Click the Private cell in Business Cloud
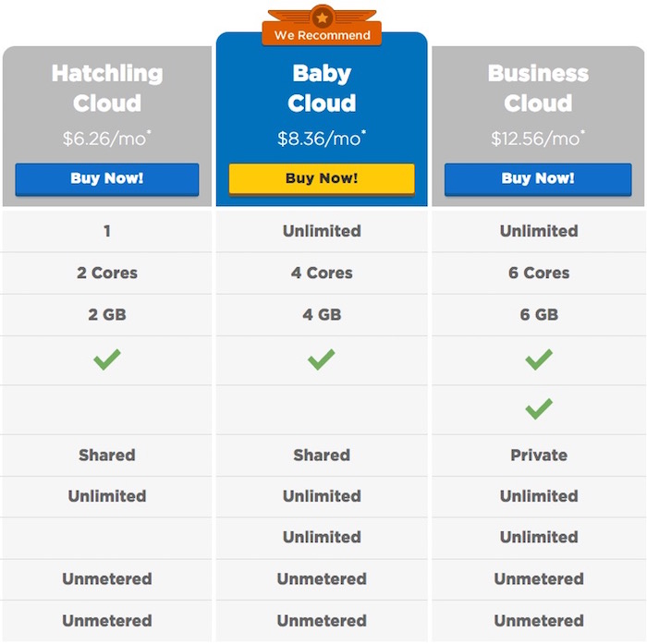The height and width of the screenshot is (644, 647). (x=539, y=455)
